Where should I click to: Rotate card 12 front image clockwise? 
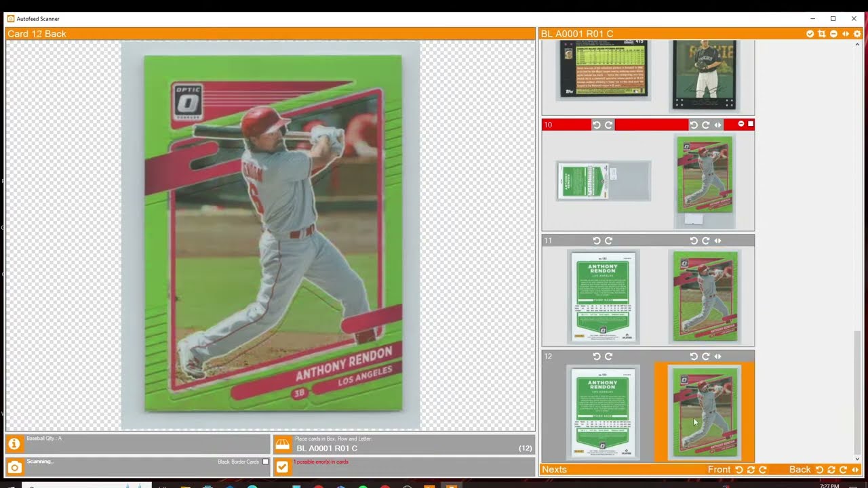tap(705, 357)
